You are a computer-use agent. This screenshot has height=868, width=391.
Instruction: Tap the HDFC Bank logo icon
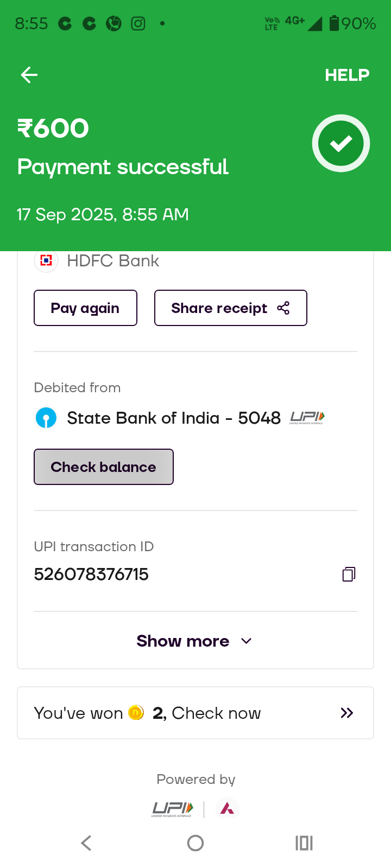coord(46,261)
